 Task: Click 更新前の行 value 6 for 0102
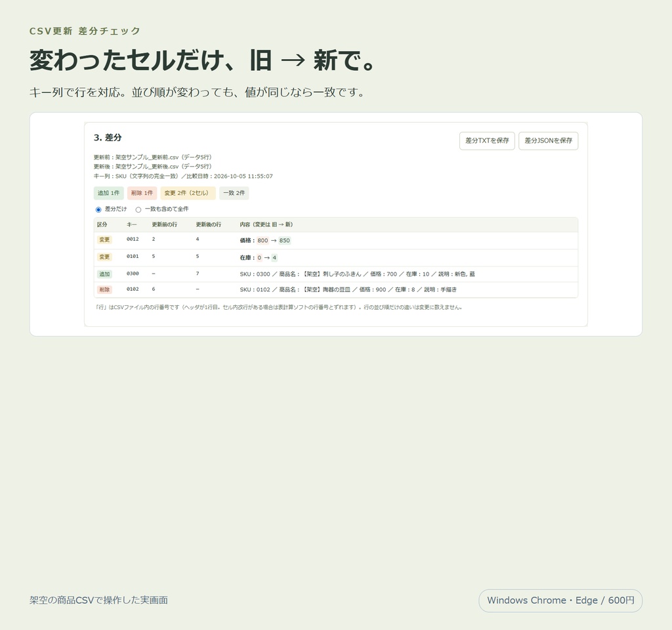point(154,289)
